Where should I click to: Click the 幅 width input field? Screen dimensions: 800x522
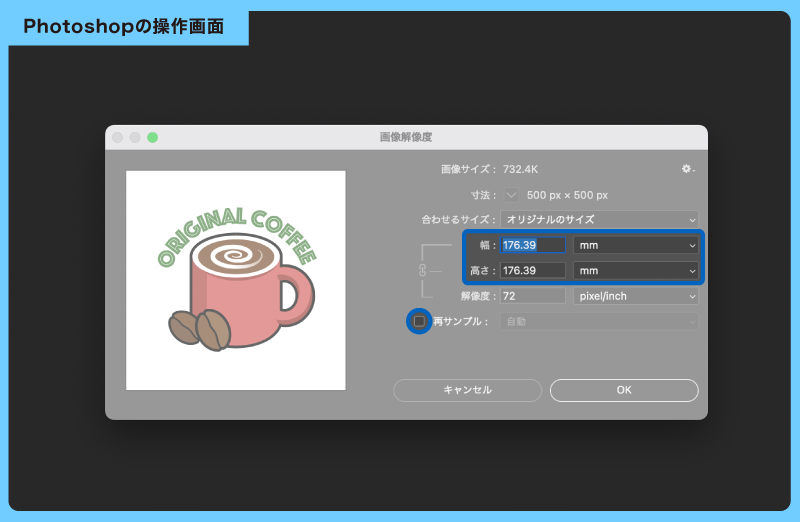pyautogui.click(x=533, y=245)
